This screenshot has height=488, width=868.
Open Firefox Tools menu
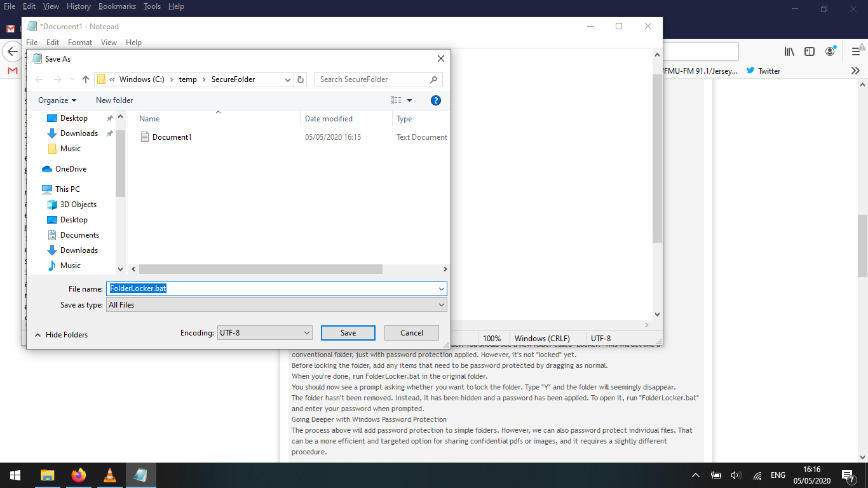coord(152,6)
